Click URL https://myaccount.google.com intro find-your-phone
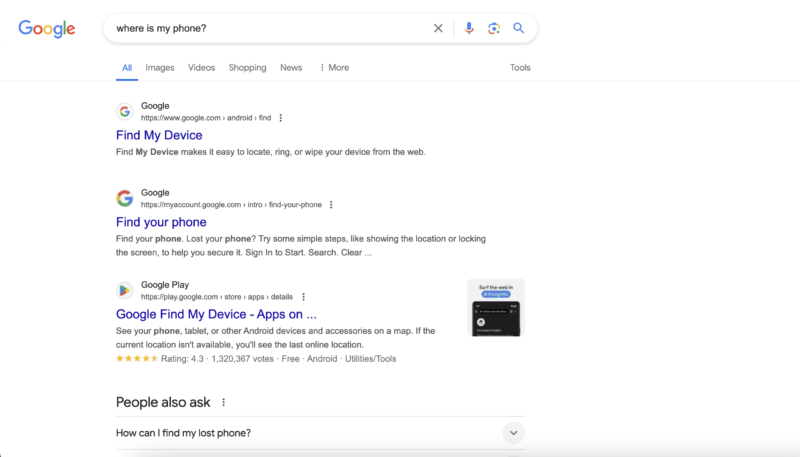The width and height of the screenshot is (800, 457). [231, 205]
